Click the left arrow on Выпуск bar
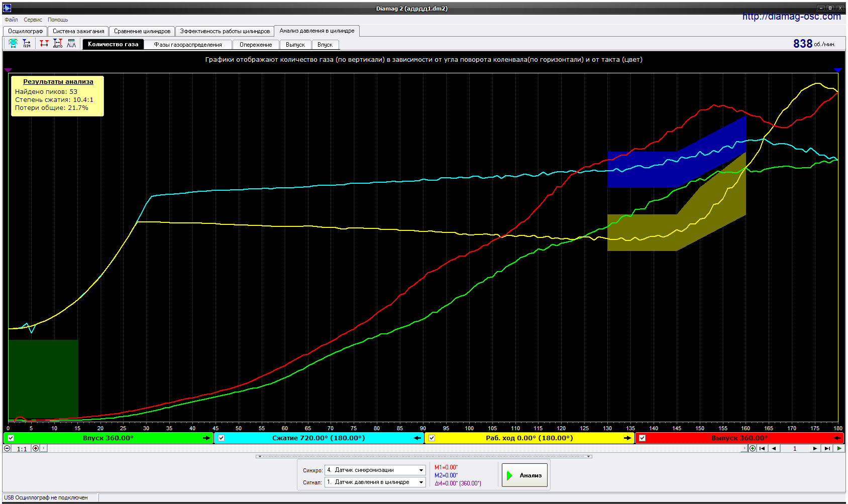848x504 pixels. point(837,438)
